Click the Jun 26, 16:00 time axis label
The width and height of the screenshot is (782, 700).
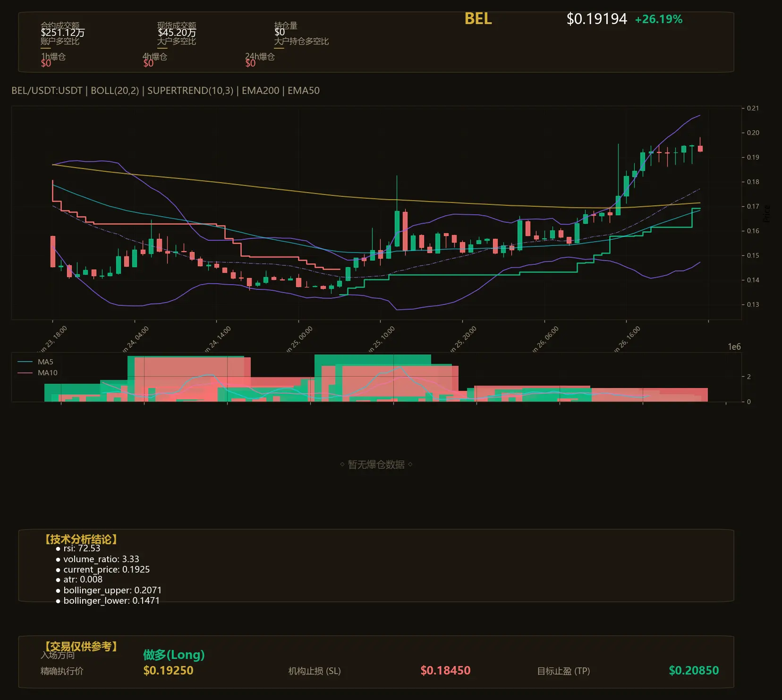627,340
